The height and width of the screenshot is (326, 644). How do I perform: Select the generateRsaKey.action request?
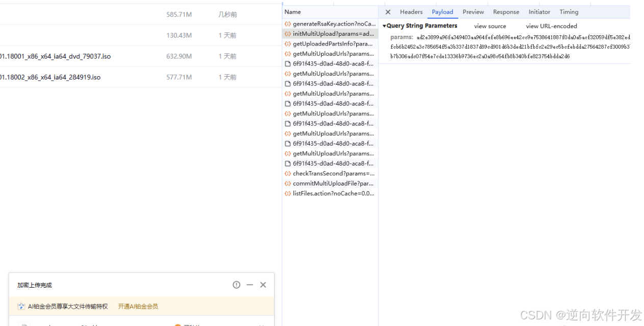pyautogui.click(x=330, y=24)
